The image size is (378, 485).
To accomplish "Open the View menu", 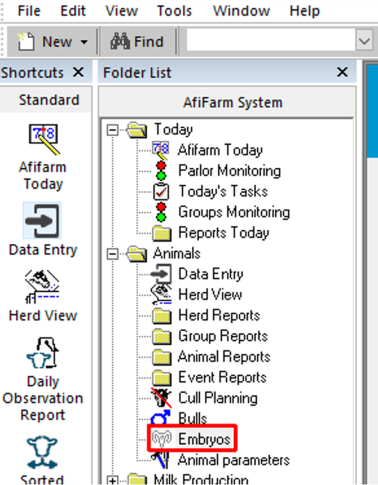I will pos(121,11).
